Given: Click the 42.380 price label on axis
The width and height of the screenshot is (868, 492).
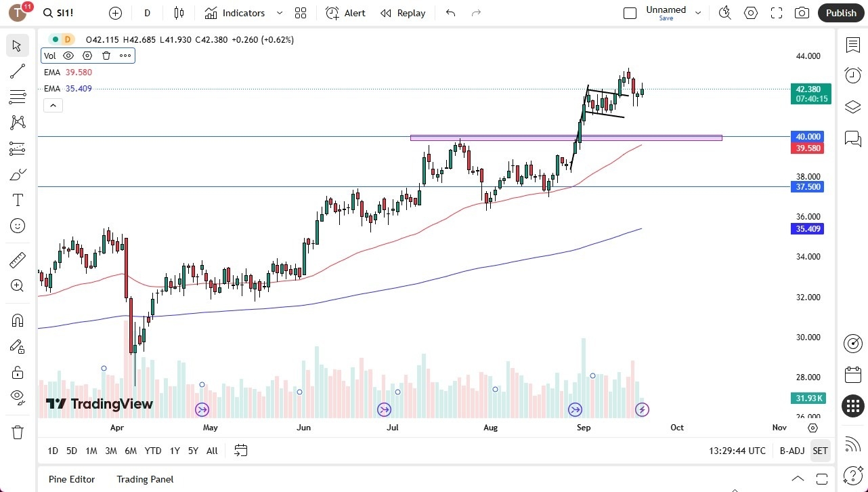Looking at the screenshot, I should 807,89.
